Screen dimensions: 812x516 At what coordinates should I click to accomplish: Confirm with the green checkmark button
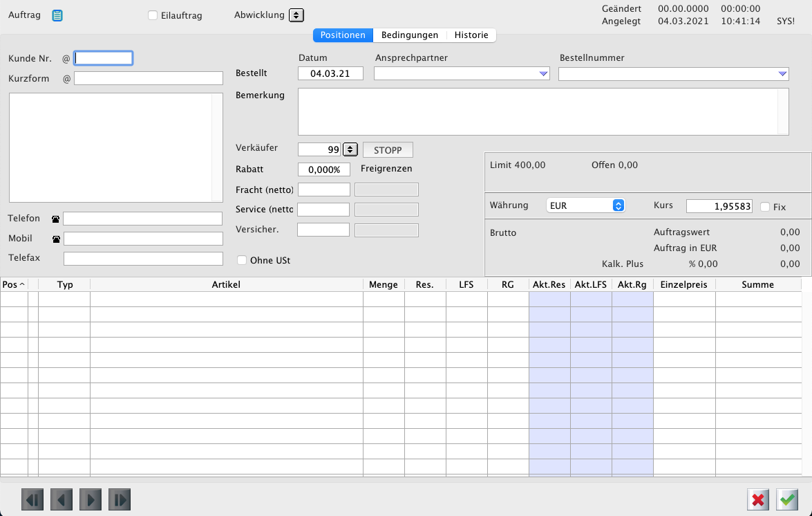(787, 499)
